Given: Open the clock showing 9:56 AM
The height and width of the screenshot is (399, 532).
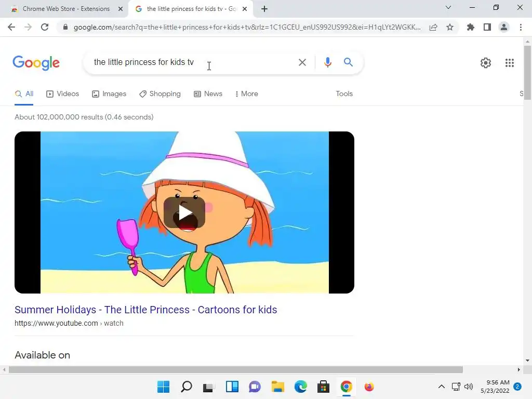Looking at the screenshot, I should click(495, 387).
